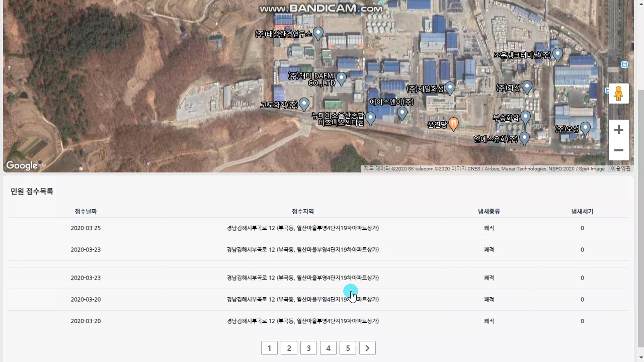Select the (주)화성 map marker

(527, 87)
